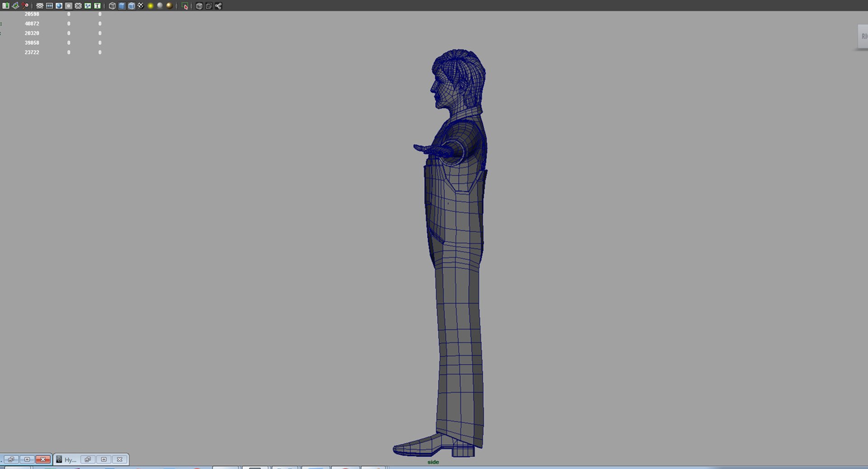The height and width of the screenshot is (469, 868).
Task: Switch to Wireframe display mode
Action: [x=112, y=6]
